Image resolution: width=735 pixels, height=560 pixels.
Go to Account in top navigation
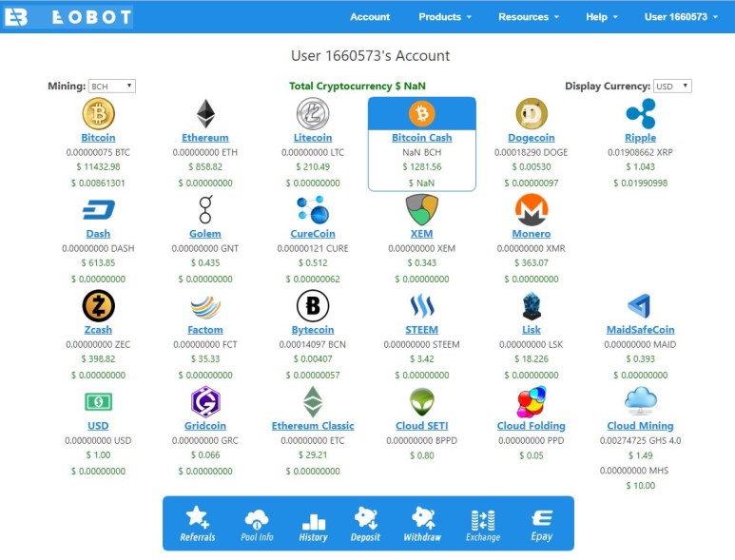coord(370,17)
